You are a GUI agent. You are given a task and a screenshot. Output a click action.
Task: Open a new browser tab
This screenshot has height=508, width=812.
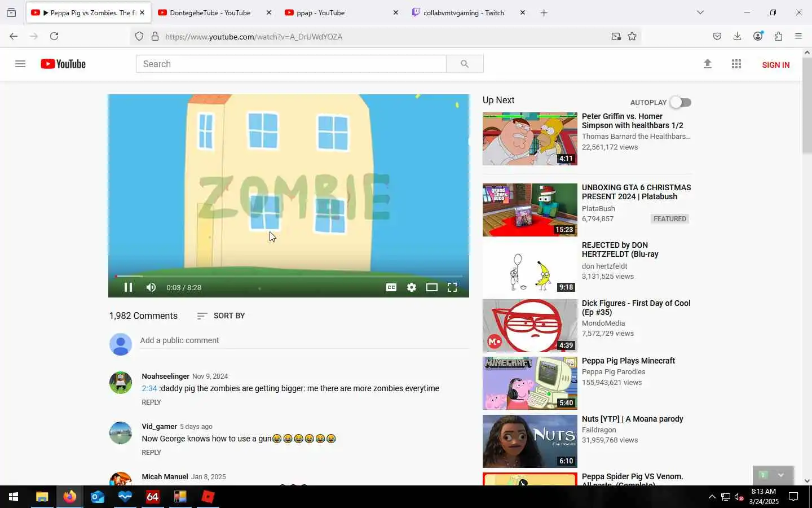click(x=544, y=12)
